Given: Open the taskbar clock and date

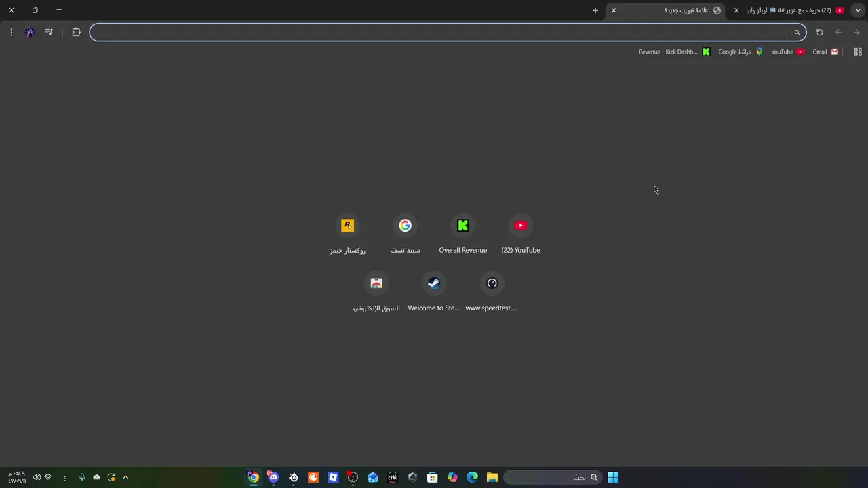Looking at the screenshot, I should click(x=17, y=477).
